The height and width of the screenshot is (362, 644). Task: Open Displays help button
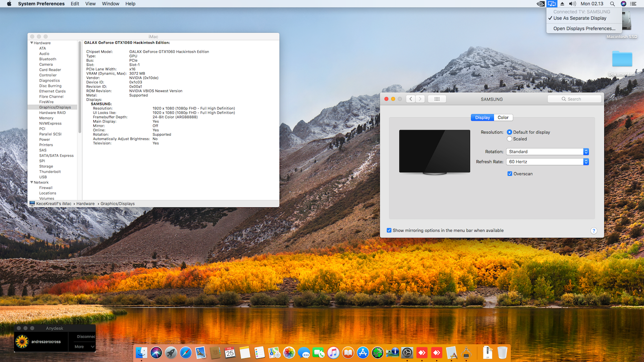click(594, 231)
